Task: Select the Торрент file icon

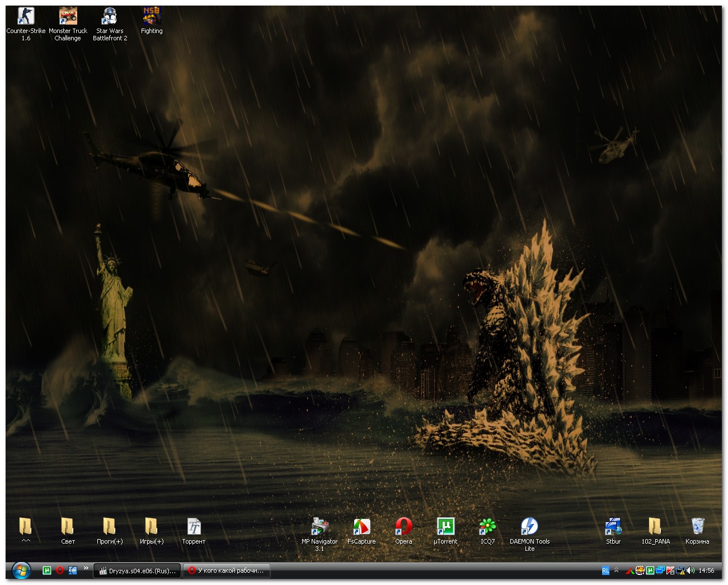Action: 194,531
